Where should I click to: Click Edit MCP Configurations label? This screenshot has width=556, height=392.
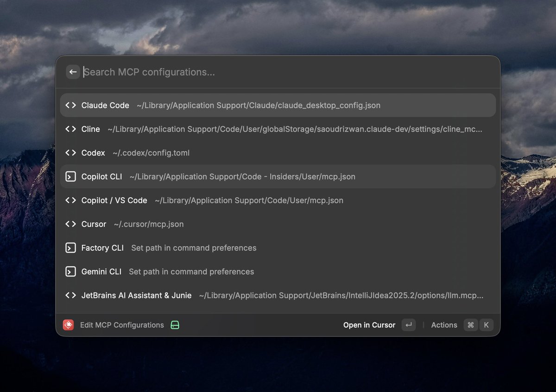pos(122,325)
